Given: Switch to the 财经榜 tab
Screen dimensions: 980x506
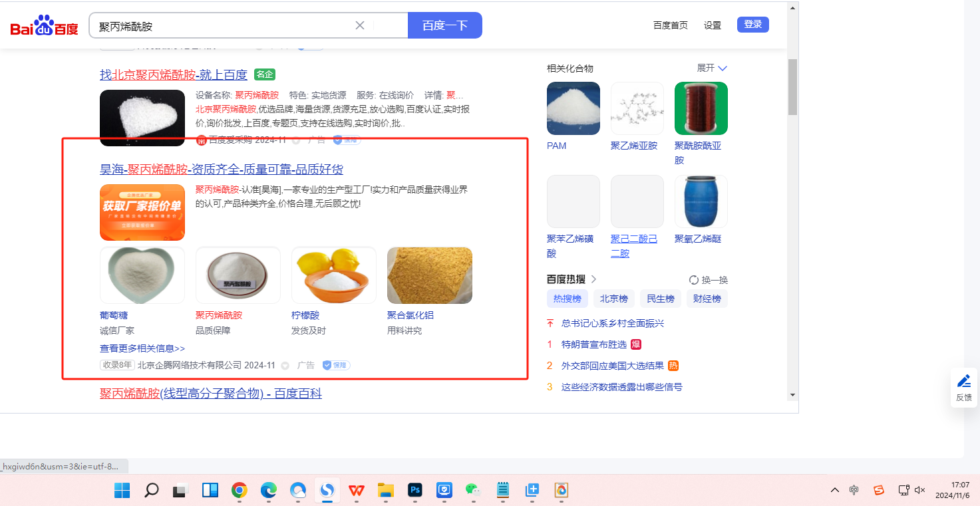Looking at the screenshot, I should [707, 299].
